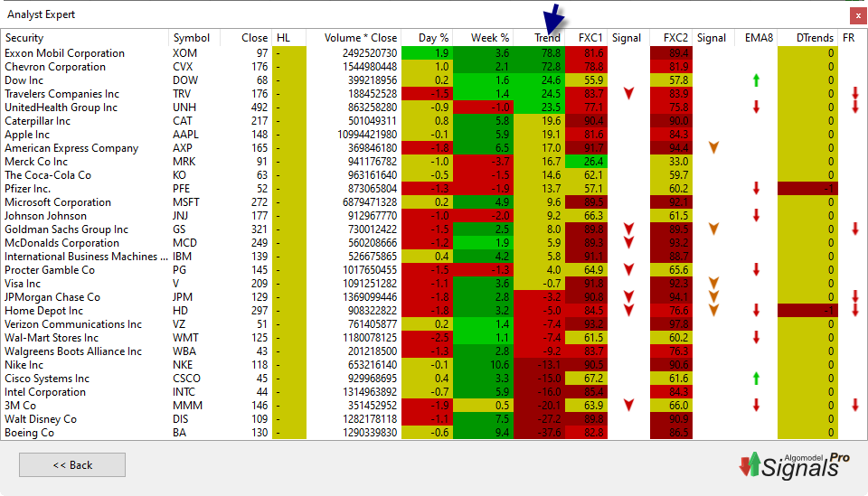Click the DTrends column header
The image size is (868, 496).
click(x=815, y=38)
